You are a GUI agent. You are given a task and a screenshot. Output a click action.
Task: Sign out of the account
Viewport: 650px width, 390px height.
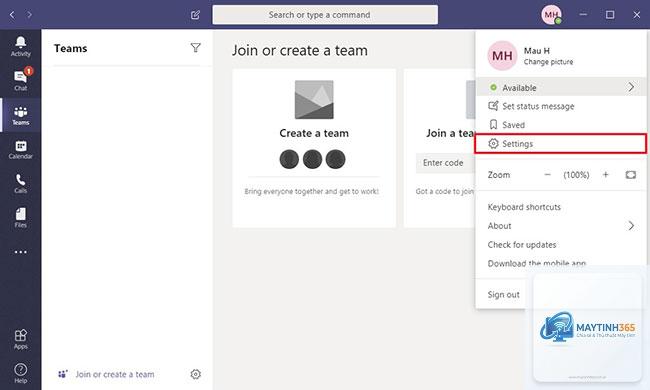503,294
